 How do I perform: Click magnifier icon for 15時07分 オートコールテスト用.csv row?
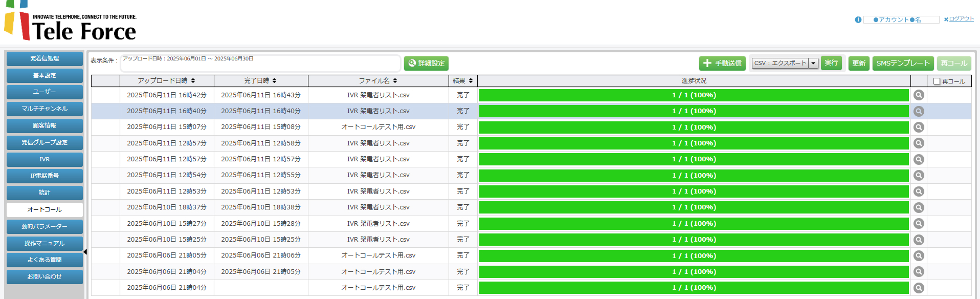(919, 127)
